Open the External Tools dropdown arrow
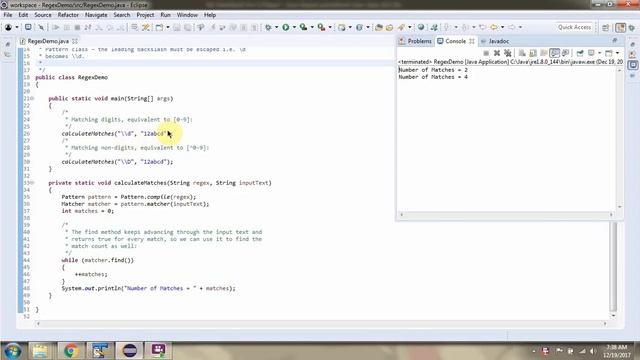Screen dimensions: 640x360 click(330, 27)
